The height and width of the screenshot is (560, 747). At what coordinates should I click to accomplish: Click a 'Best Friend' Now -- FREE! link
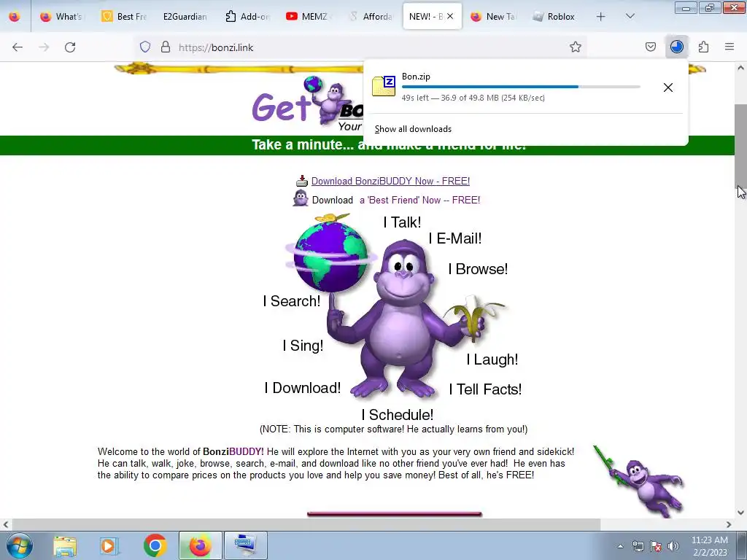(x=419, y=201)
